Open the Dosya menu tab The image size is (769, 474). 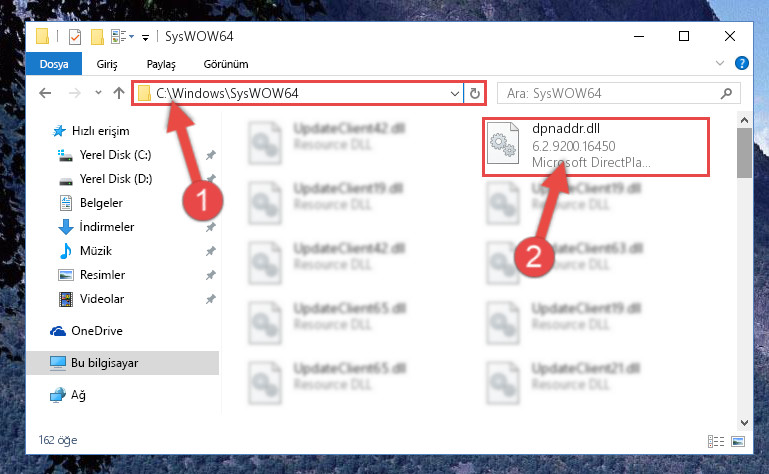pyautogui.click(x=54, y=64)
